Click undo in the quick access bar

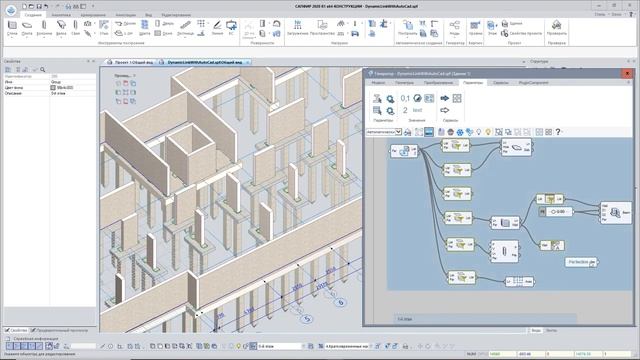[46, 6]
